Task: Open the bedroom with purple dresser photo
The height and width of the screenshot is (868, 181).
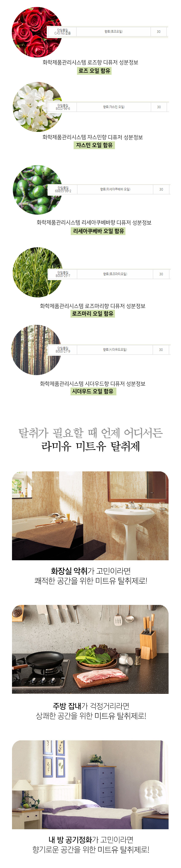Action: tap(90, 784)
